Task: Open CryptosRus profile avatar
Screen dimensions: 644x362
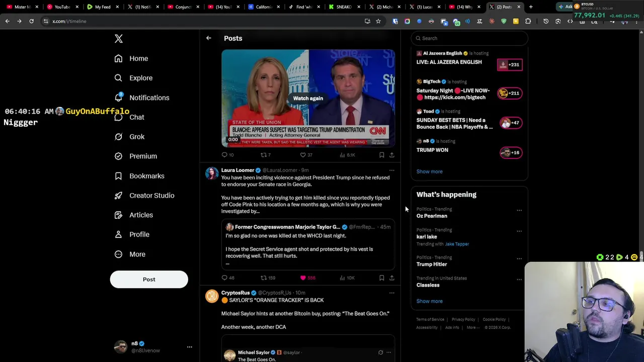Action: coord(212,297)
